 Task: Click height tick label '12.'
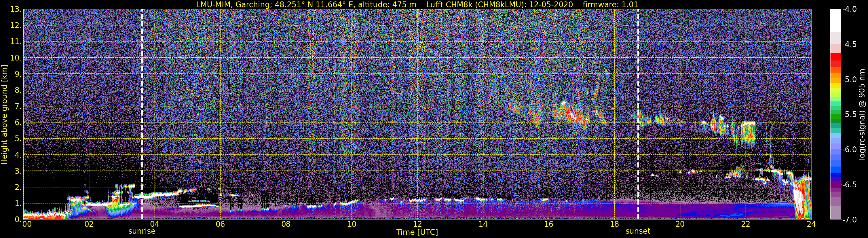[16, 26]
